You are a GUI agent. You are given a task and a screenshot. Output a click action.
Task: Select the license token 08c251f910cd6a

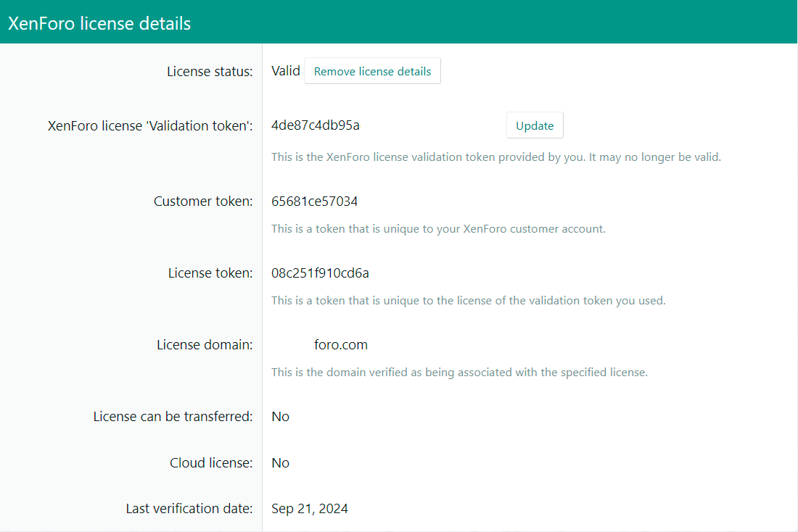point(320,273)
